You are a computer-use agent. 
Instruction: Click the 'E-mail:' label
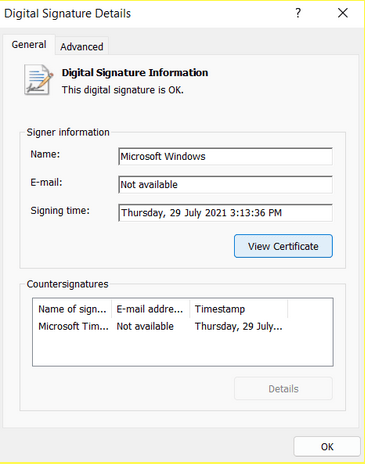pyautogui.click(x=46, y=182)
